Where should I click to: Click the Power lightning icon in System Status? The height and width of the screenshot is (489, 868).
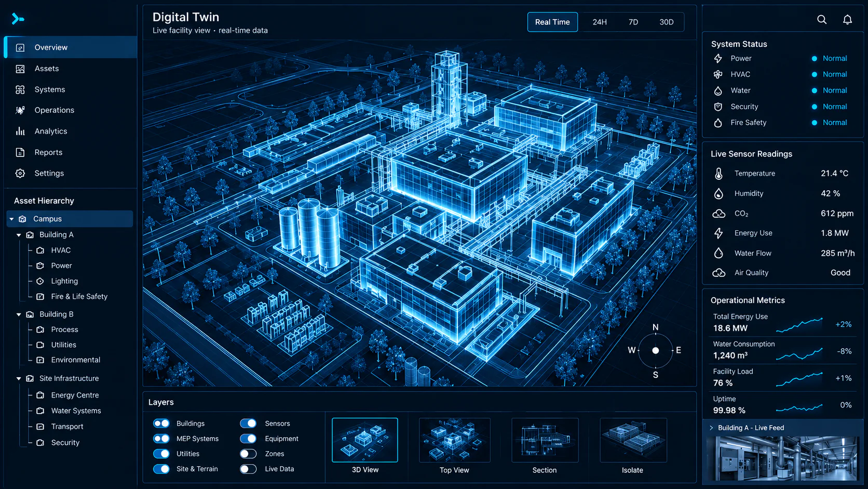click(x=718, y=58)
